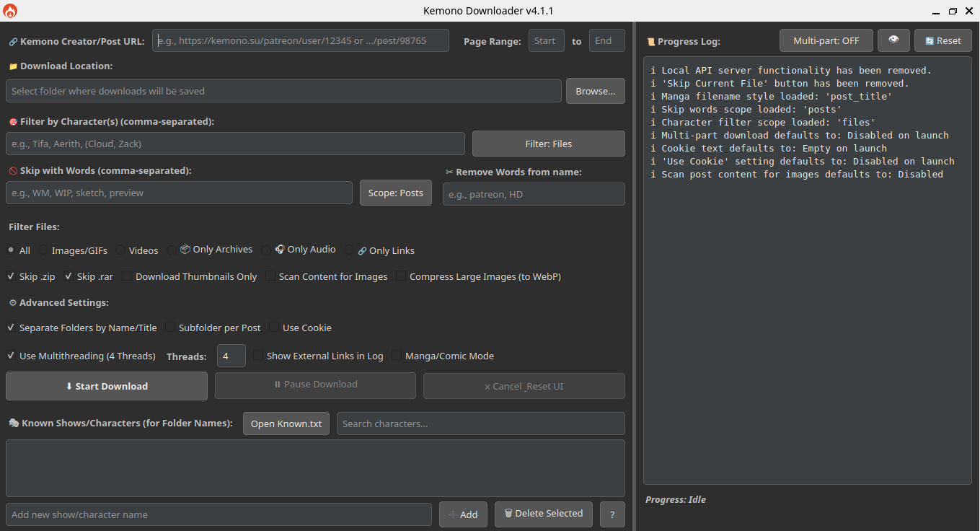Select the Videos file filter radio
The width and height of the screenshot is (980, 531).
pyautogui.click(x=120, y=250)
